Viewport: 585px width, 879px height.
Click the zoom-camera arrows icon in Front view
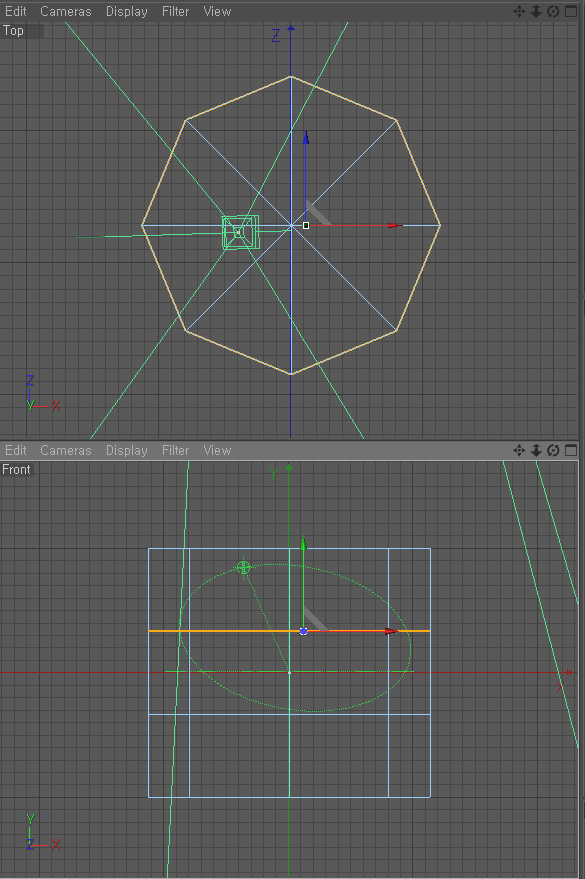pyautogui.click(x=536, y=450)
